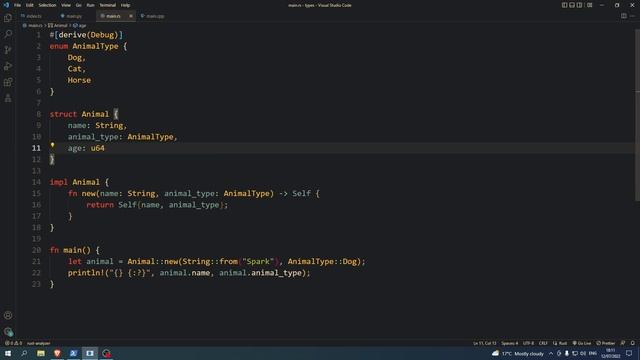The height and width of the screenshot is (360, 640).
Task: Open File Explorer from taskbar
Action: pyautogui.click(x=41, y=353)
